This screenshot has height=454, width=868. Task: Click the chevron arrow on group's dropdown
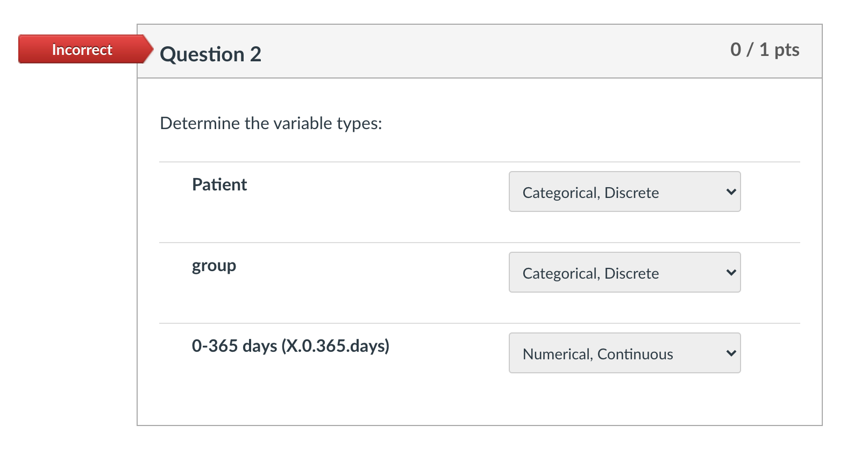click(x=730, y=273)
